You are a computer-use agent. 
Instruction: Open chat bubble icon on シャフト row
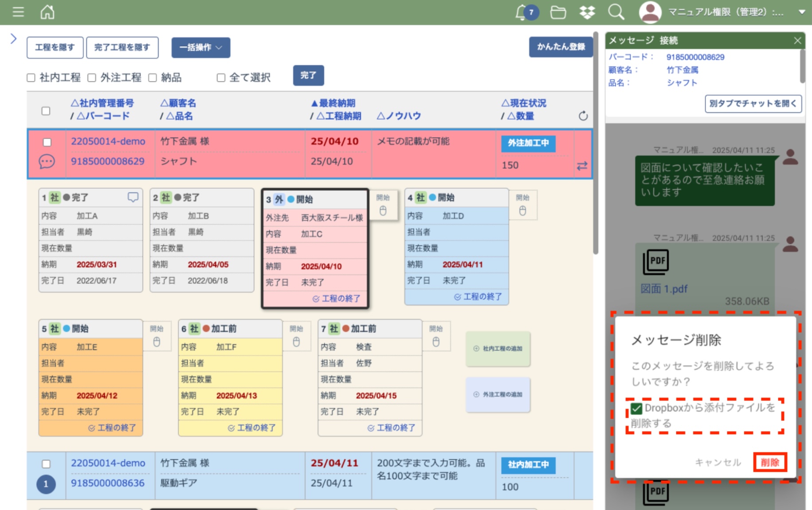point(47,162)
